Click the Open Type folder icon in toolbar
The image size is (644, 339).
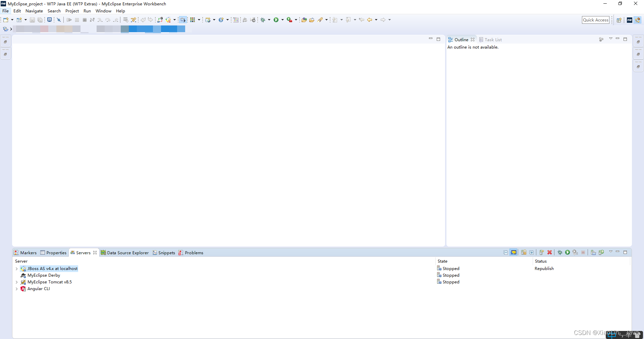[x=304, y=20]
